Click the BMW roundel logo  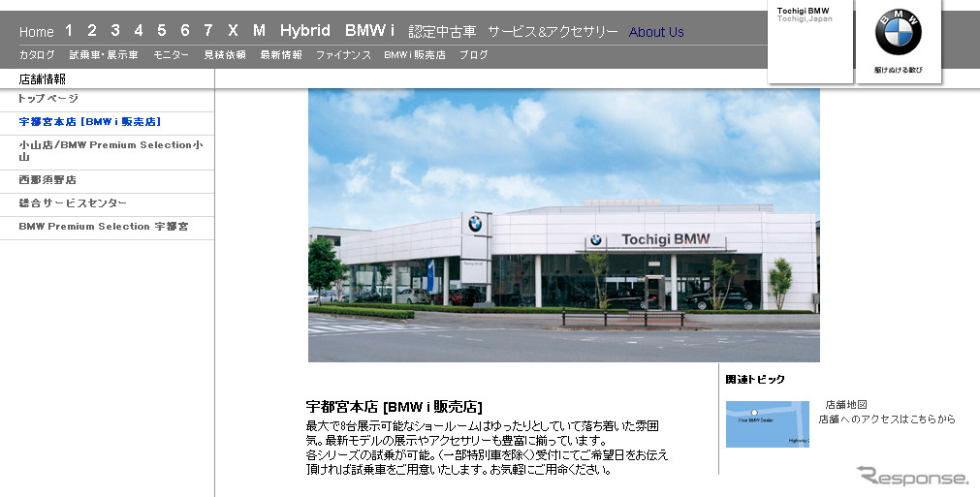point(898,33)
